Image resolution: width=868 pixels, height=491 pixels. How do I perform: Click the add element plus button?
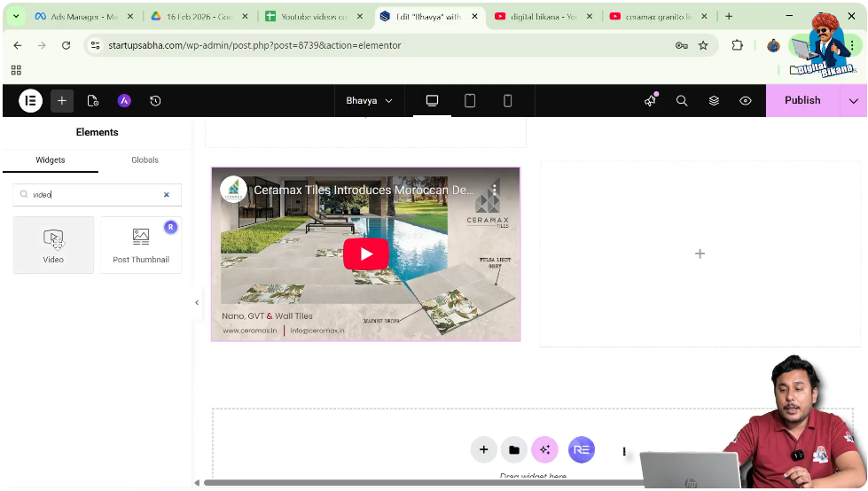[62, 101]
